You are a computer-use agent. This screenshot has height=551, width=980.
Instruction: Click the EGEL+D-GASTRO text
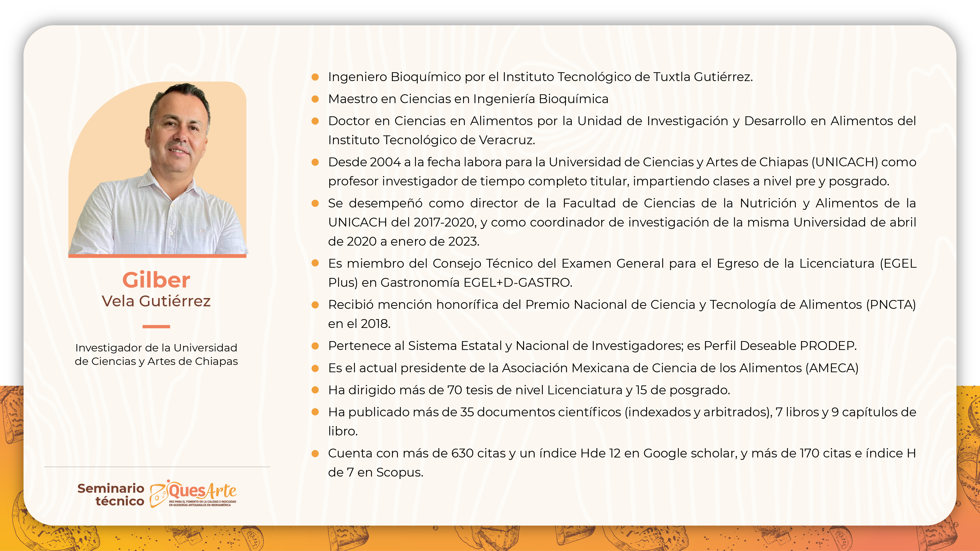pos(517,283)
